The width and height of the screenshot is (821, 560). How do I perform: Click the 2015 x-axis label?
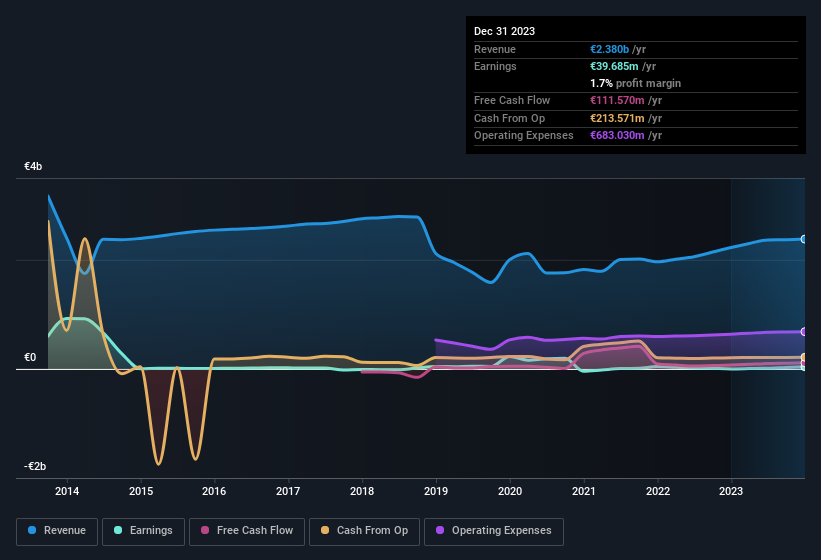pyautogui.click(x=141, y=491)
